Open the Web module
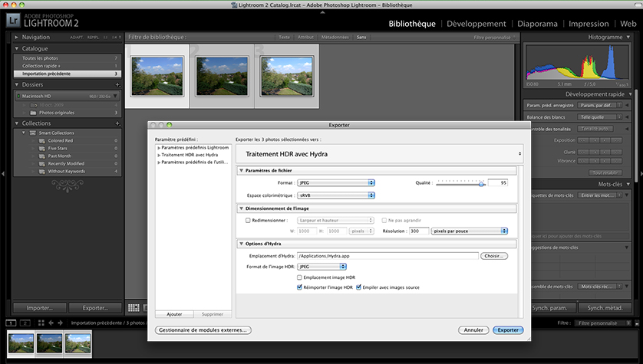 [628, 24]
